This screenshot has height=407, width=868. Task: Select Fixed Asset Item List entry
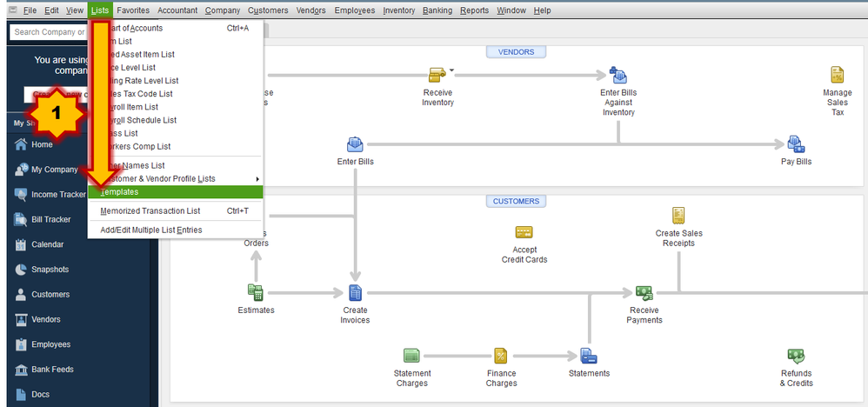point(176,54)
